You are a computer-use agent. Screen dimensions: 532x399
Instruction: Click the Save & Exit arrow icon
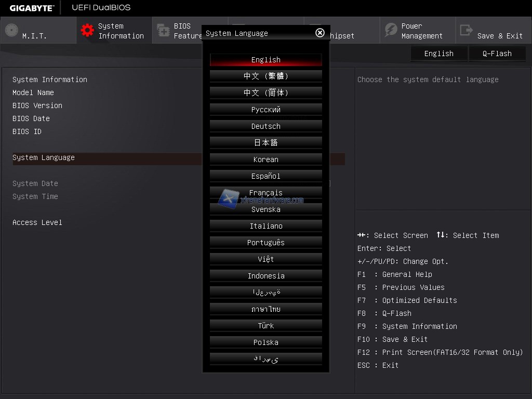[466, 31]
